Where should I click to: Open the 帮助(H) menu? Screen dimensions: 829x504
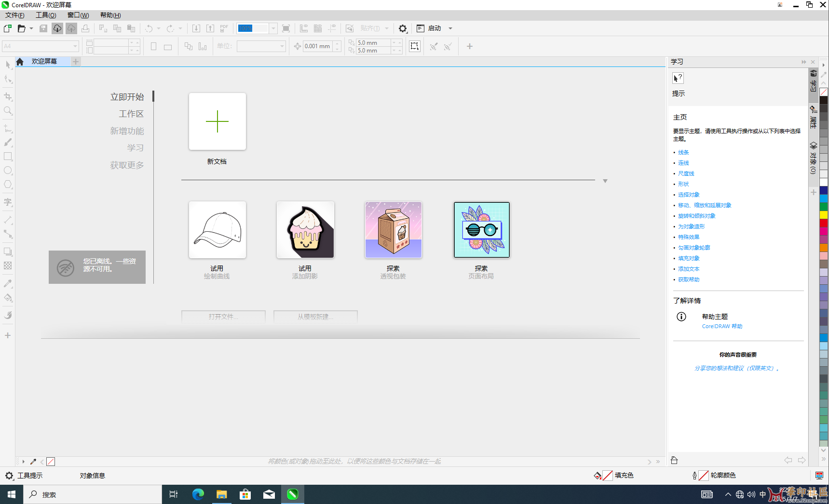[110, 15]
